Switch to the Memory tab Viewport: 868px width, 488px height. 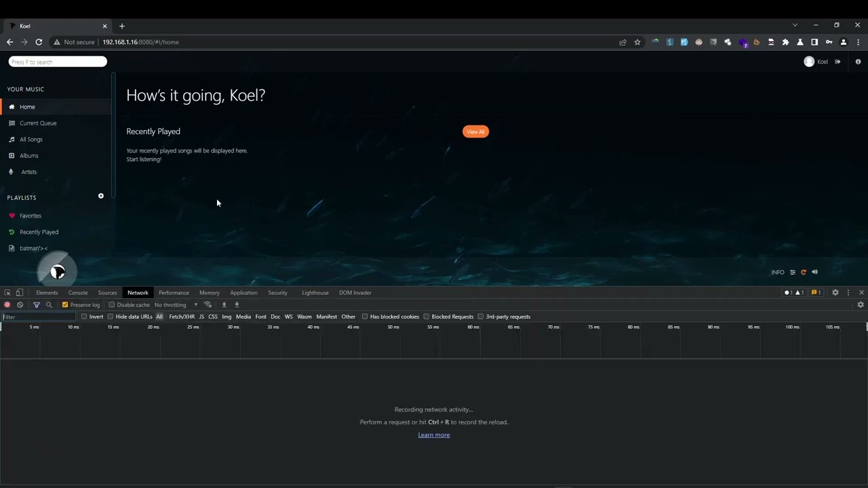[210, 293]
